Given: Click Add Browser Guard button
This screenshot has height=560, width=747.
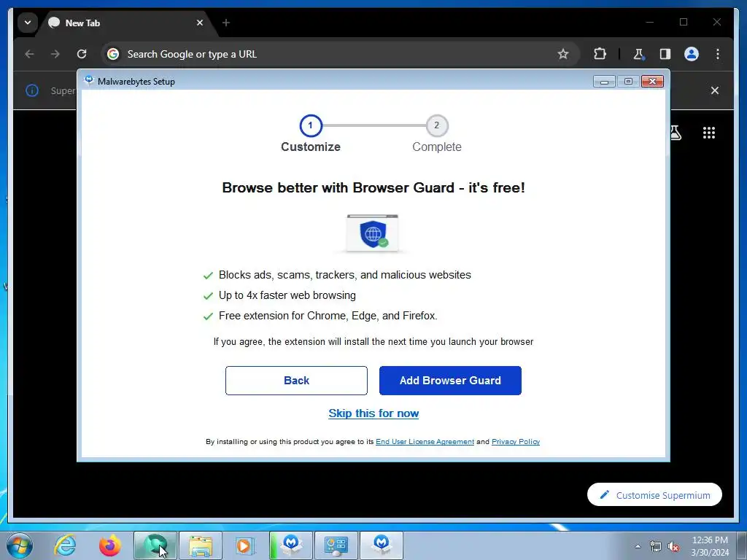Looking at the screenshot, I should click(x=450, y=381).
